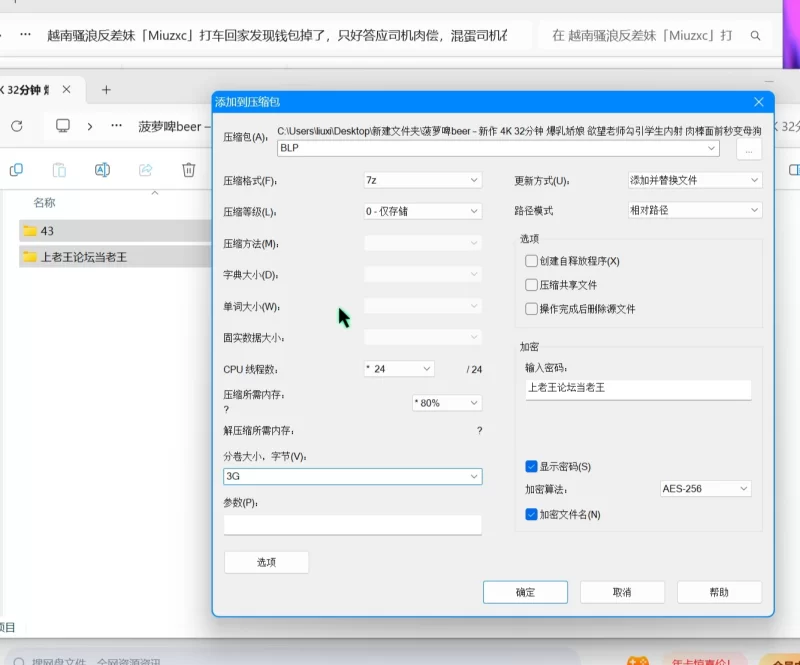This screenshot has width=800, height=665.
Task: Click the 输入密码 password field
Action: pos(638,389)
